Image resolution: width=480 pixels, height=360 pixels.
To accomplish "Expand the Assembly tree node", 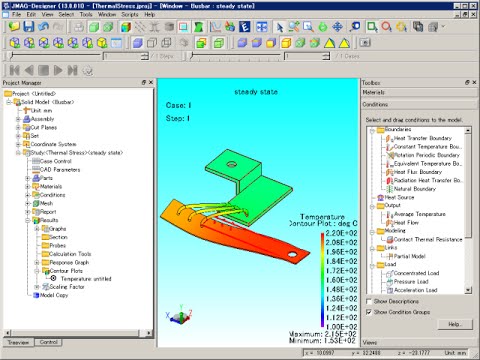I will 18,119.
